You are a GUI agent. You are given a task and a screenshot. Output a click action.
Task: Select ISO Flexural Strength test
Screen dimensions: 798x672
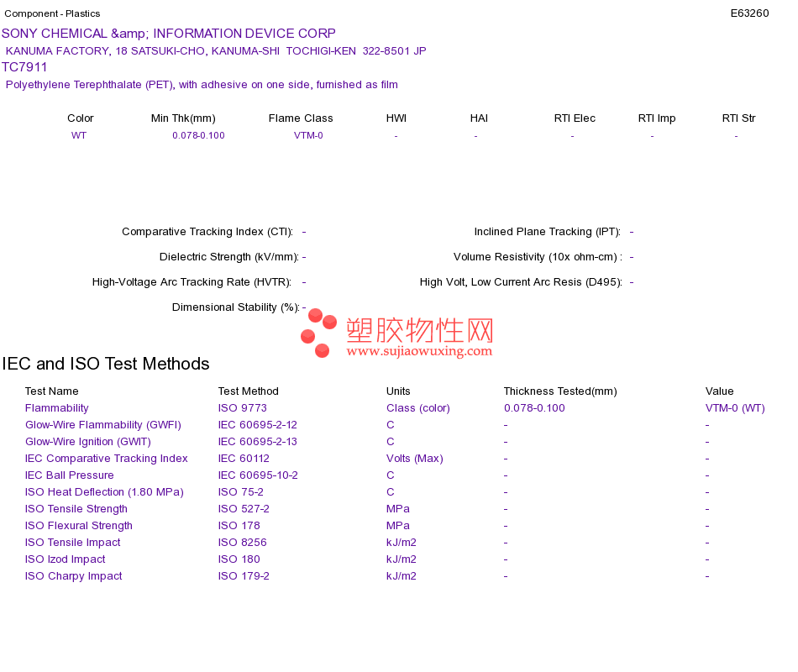coord(78,526)
